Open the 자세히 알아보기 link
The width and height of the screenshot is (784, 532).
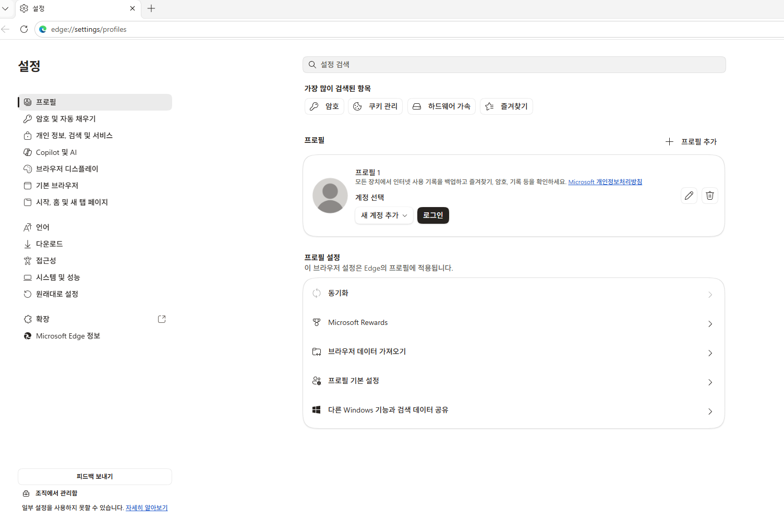147,508
